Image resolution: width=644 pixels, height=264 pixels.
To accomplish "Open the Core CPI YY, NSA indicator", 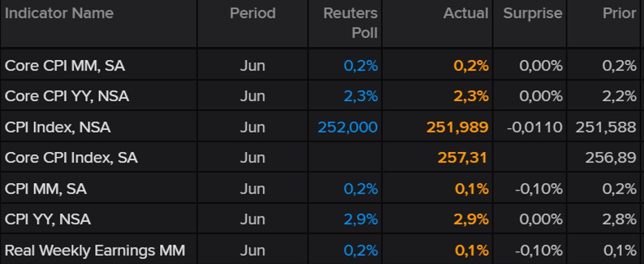I will click(67, 96).
